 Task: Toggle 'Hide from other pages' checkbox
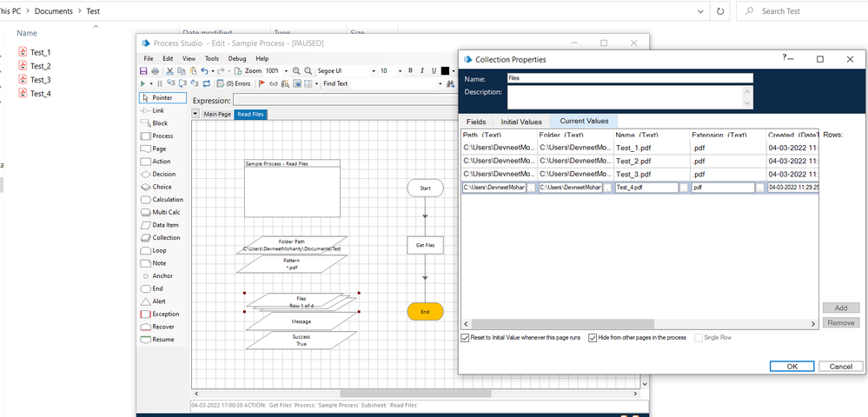click(x=593, y=337)
